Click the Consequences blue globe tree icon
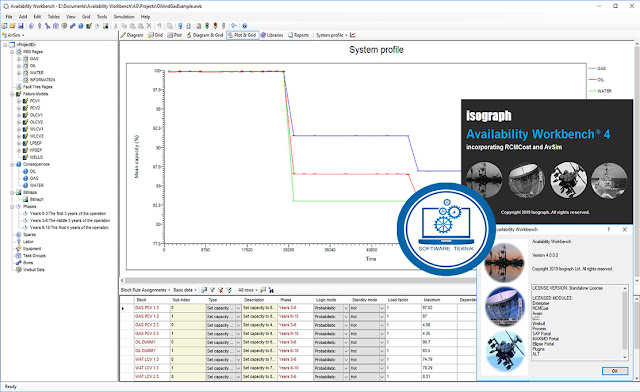 pyautogui.click(x=18, y=164)
